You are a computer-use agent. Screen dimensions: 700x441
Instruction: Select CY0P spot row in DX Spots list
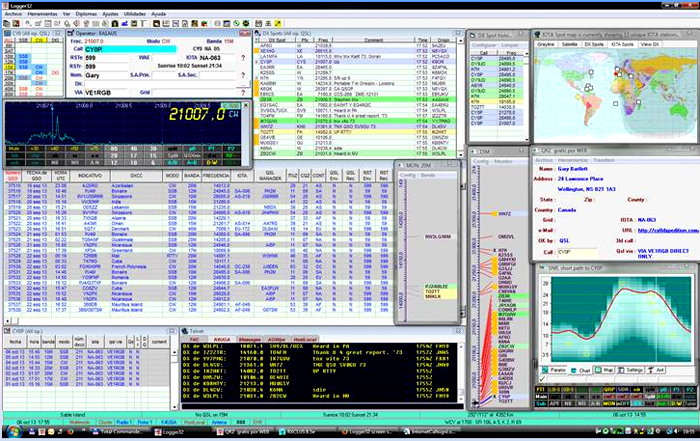[x=358, y=62]
